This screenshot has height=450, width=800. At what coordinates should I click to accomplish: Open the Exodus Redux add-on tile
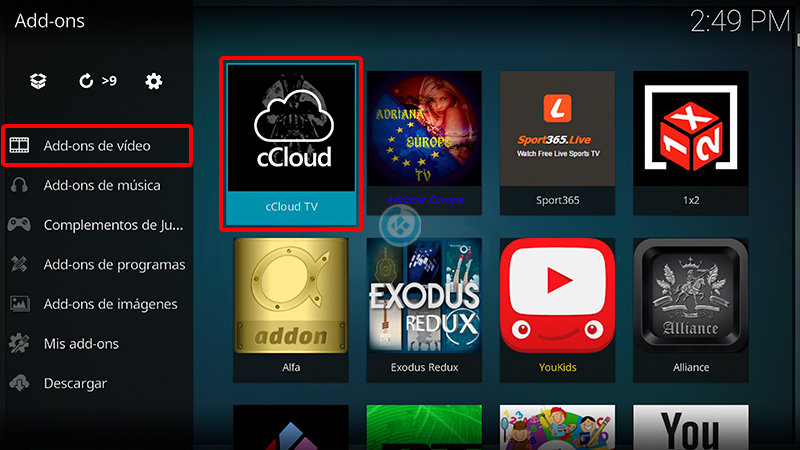pos(424,310)
